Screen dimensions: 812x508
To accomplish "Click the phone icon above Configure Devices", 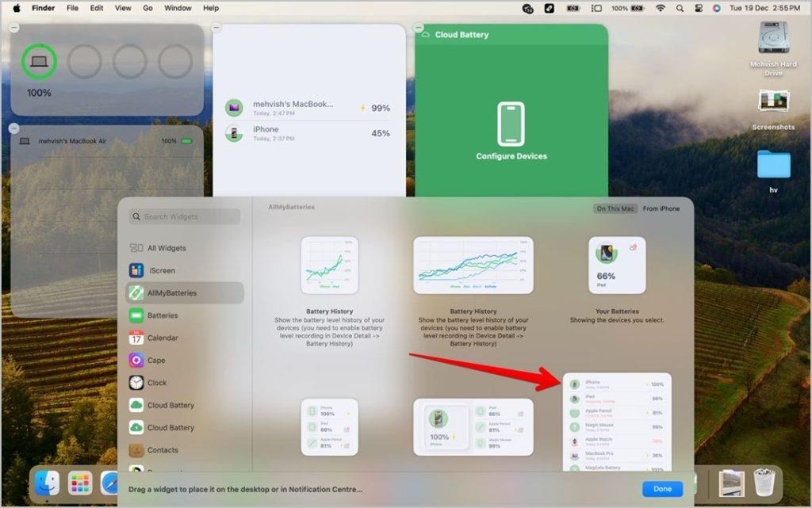I will pos(511,124).
